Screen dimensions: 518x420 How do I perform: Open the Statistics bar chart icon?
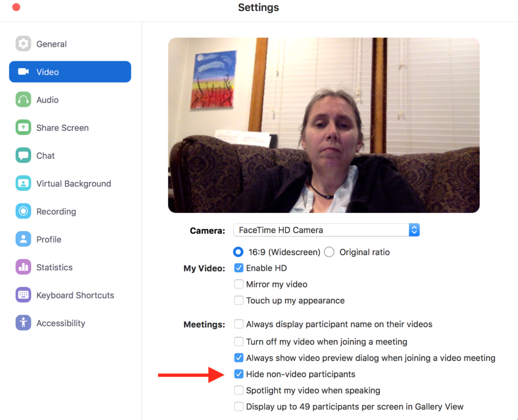click(23, 267)
